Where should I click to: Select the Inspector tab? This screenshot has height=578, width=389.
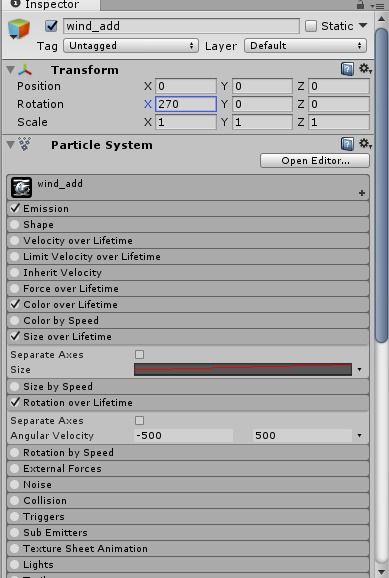[x=51, y=5]
